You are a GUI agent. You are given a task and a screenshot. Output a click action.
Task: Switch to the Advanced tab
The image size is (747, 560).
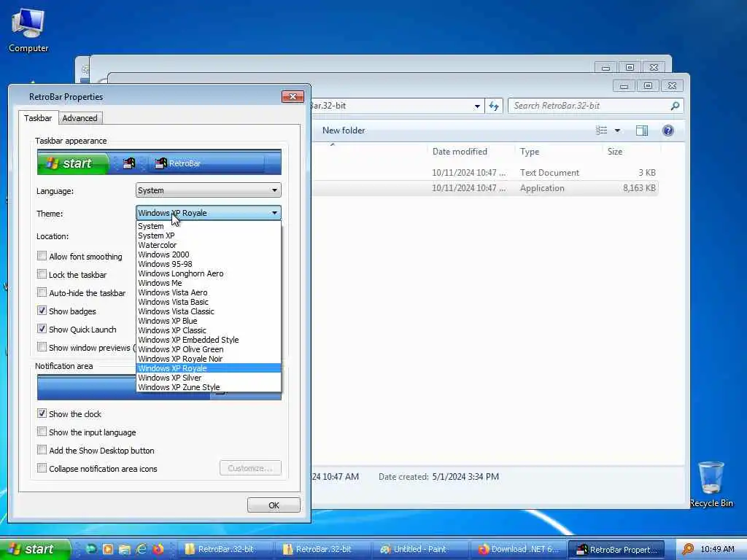coord(80,118)
